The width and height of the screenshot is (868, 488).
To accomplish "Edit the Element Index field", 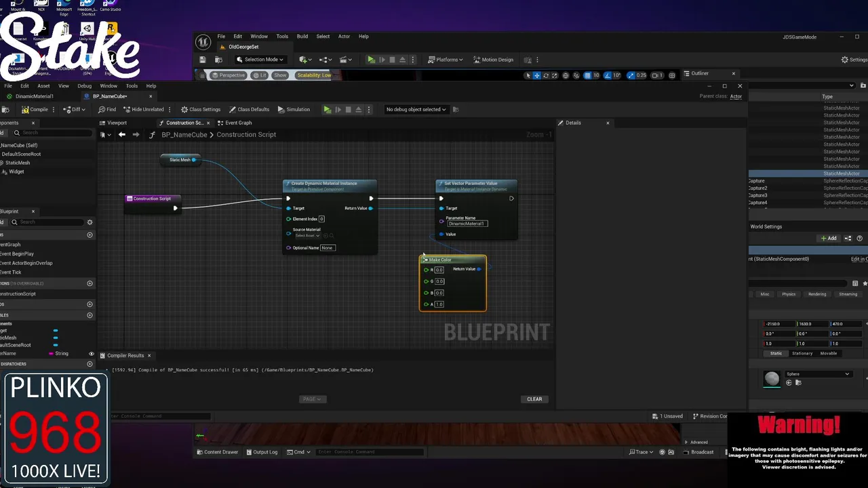I will pos(321,219).
